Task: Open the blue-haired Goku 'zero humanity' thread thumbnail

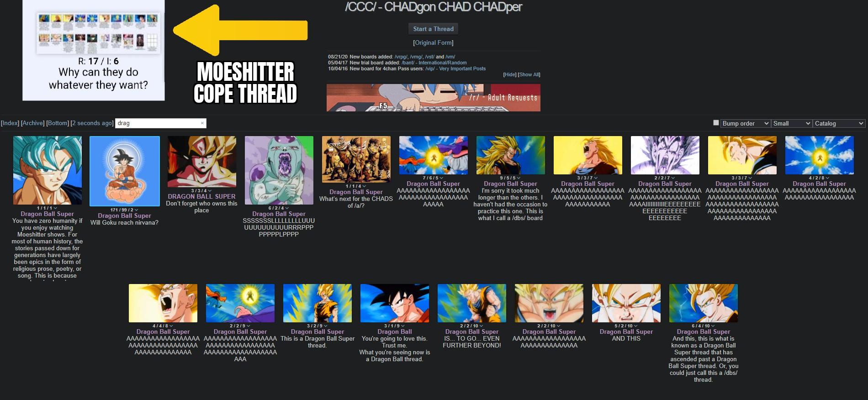Action: click(48, 170)
